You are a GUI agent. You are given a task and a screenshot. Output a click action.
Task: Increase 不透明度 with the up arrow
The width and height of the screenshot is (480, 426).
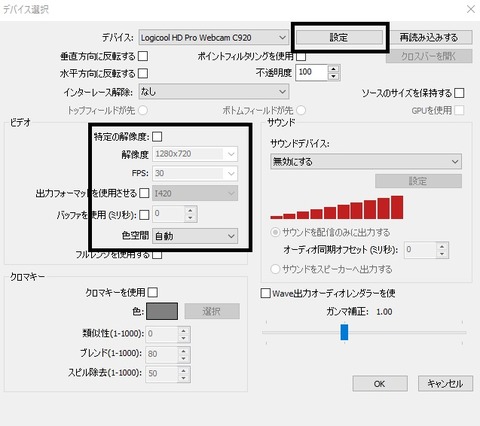[x=333, y=69]
